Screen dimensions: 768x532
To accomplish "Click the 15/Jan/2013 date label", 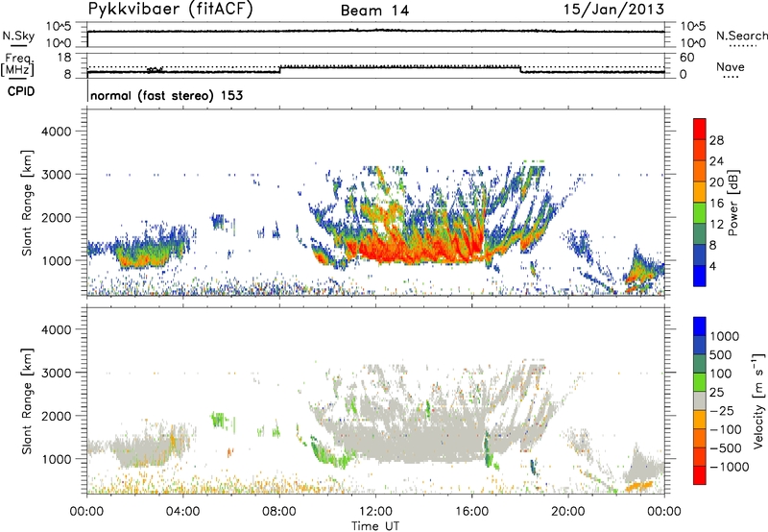I will (613, 9).
